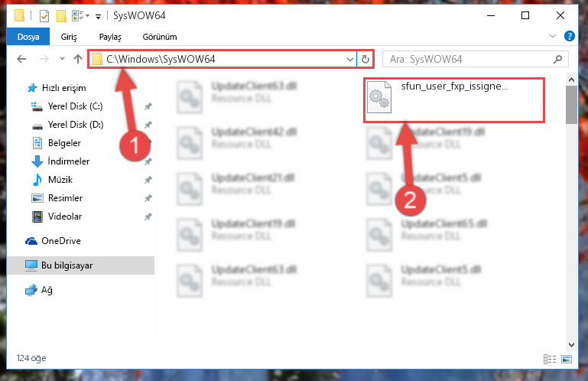Image resolution: width=588 pixels, height=381 pixels.
Task: Click the Properties checkmark quick access icon
Action: 44,16
